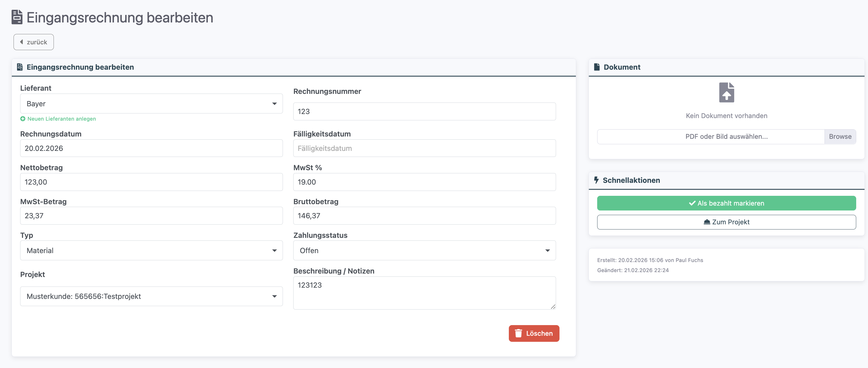This screenshot has height=368, width=868.
Task: Click the lightning bolt Schnellaktionen icon
Action: coord(596,180)
